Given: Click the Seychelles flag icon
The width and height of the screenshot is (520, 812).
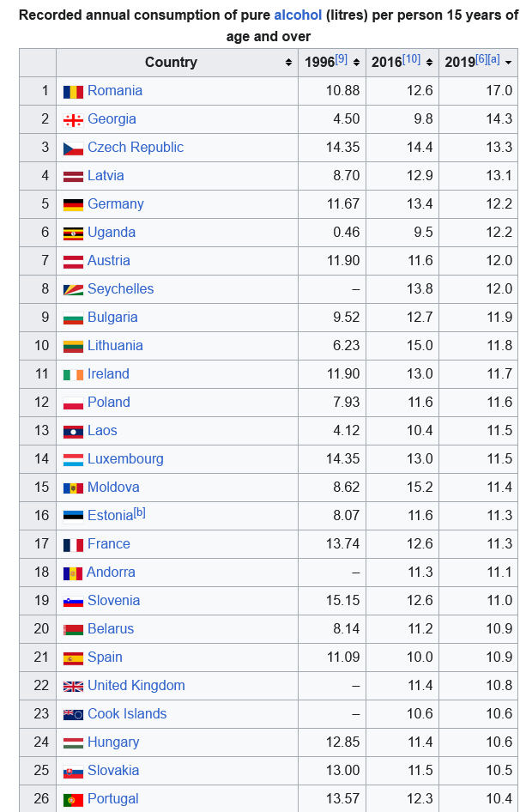Looking at the screenshot, I should tap(73, 290).
